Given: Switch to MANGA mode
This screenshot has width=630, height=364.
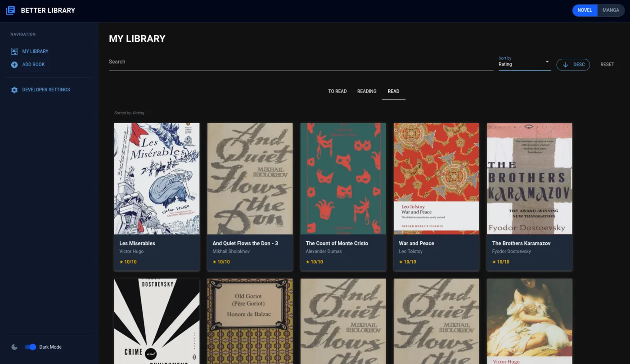Looking at the screenshot, I should point(611,10).
